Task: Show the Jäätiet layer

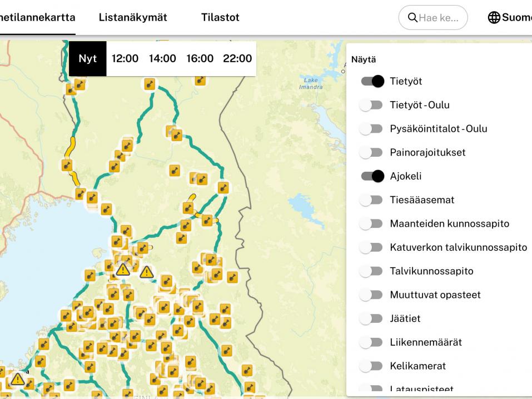Action: point(372,319)
